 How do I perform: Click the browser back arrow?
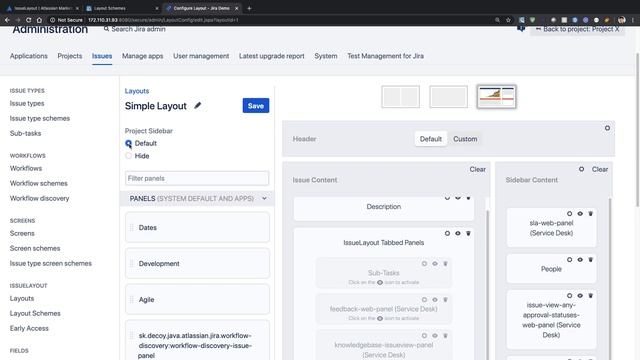click(7, 20)
